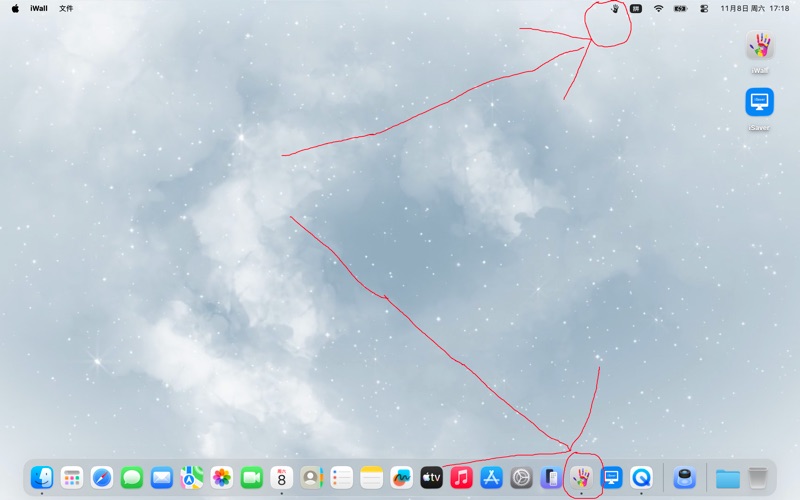Open the blue Downloads folder in the Dock
800x500 pixels.
728,478
